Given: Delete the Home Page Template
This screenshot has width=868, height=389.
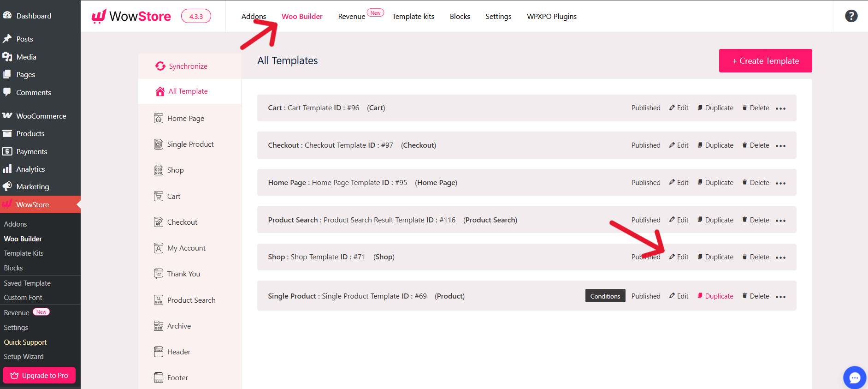Looking at the screenshot, I should [x=755, y=183].
